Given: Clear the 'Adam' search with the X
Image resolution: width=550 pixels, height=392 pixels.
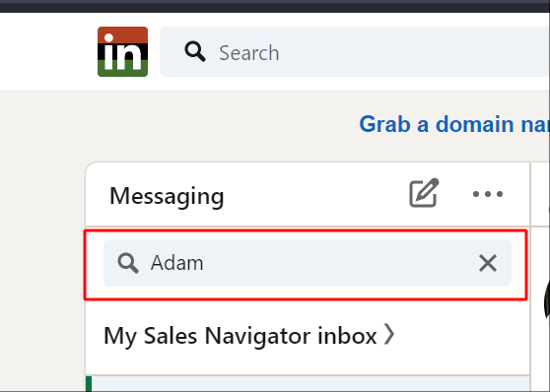Looking at the screenshot, I should click(x=488, y=263).
